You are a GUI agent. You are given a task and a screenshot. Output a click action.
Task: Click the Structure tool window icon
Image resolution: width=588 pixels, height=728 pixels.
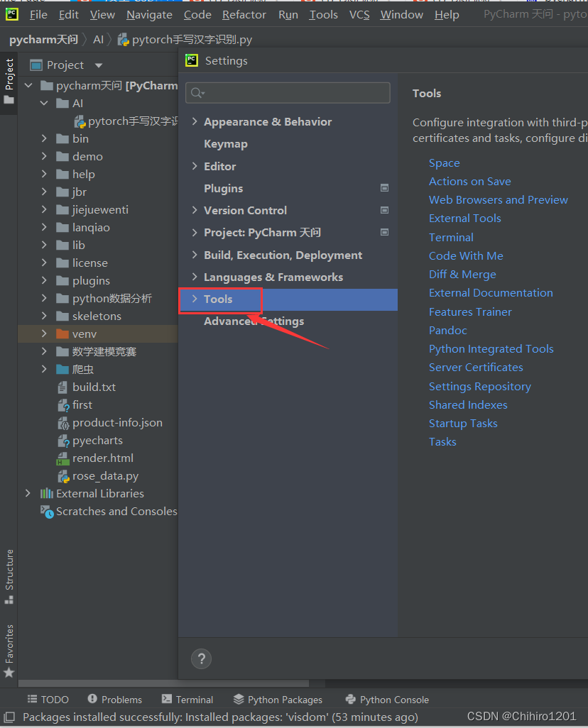9,600
